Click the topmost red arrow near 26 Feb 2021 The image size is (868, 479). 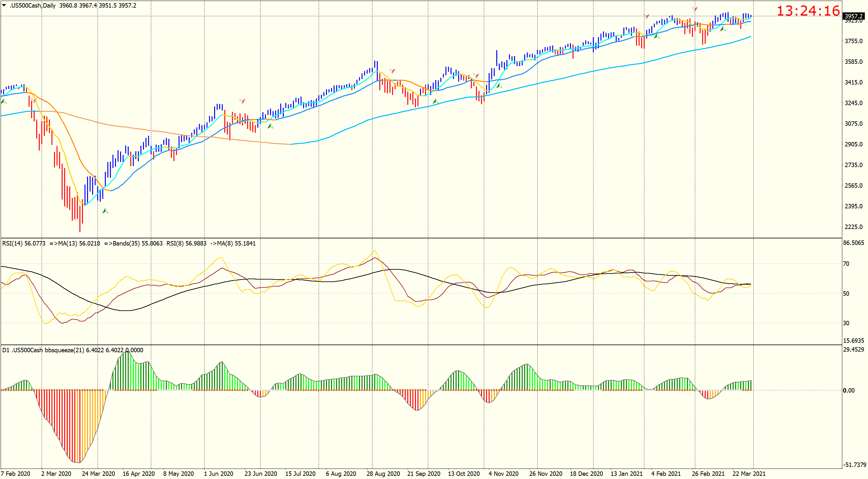pos(695,9)
